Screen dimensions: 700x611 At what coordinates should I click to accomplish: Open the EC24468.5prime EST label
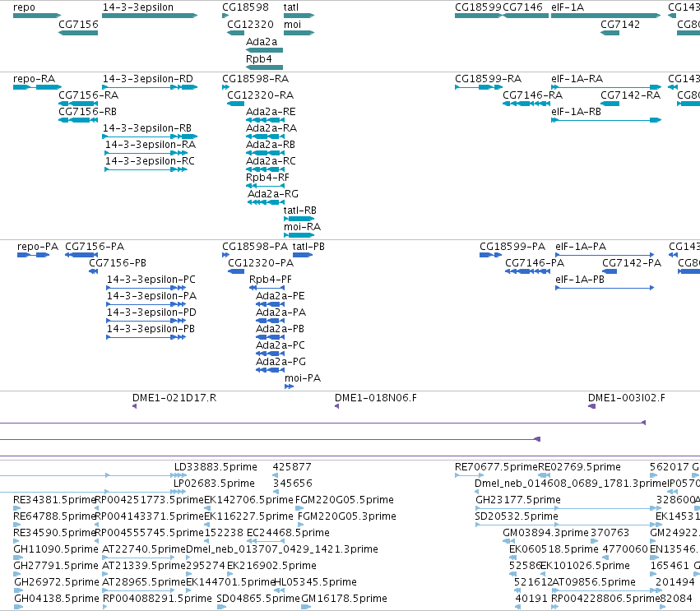[288, 533]
